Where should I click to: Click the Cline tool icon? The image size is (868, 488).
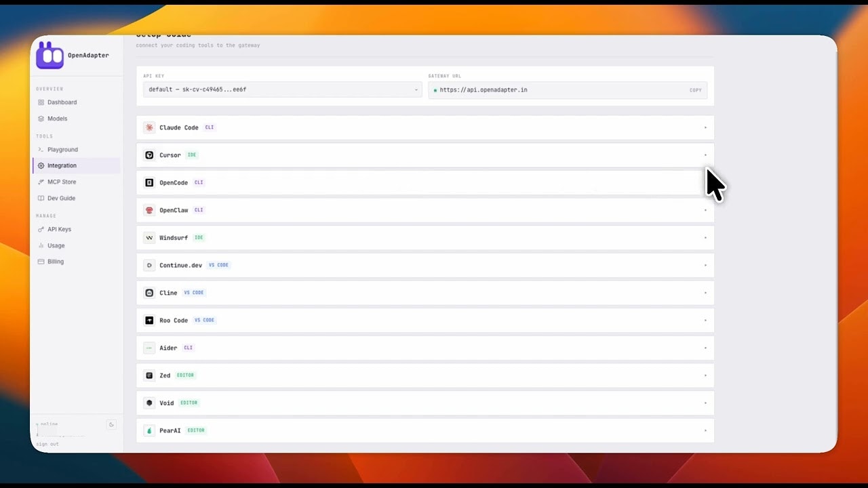[149, 293]
